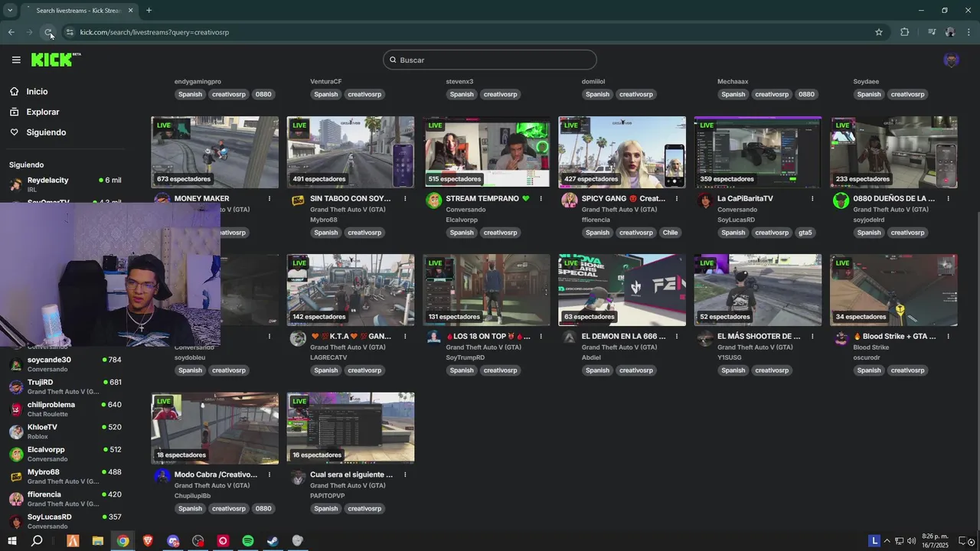Open chiliproblema channel in sidebar

pos(65,409)
